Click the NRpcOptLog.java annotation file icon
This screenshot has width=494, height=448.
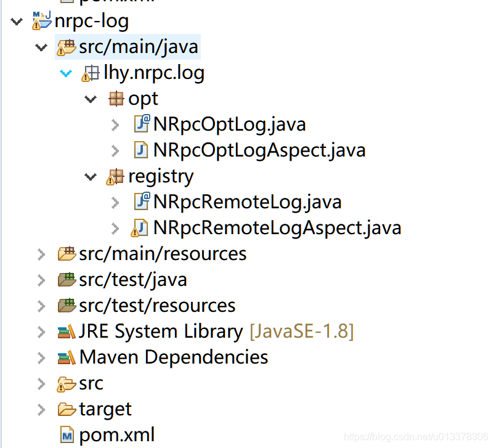pos(142,124)
